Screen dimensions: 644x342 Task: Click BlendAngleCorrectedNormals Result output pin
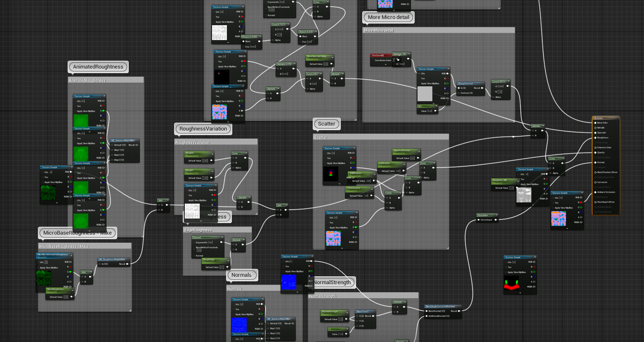tap(459, 311)
